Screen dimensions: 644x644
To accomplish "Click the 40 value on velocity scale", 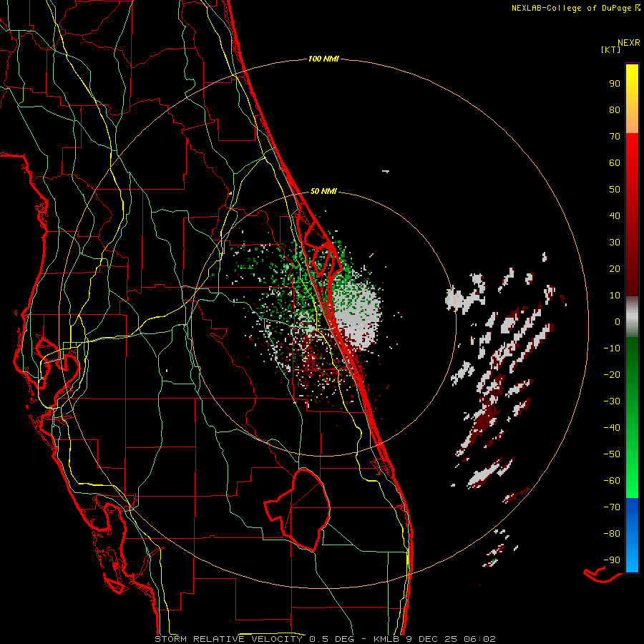I will (615, 216).
